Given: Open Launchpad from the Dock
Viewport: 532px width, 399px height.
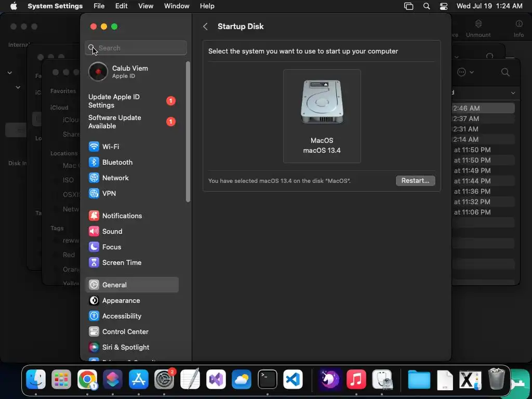Looking at the screenshot, I should [x=61, y=379].
